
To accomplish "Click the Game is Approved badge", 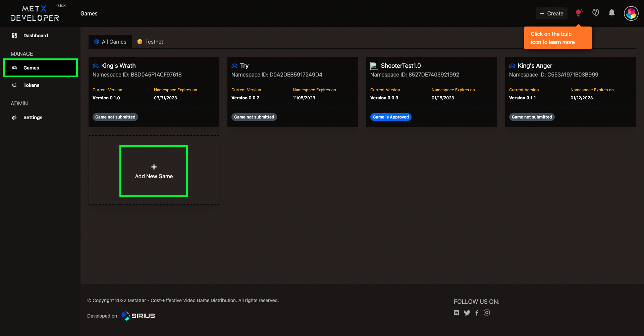I will pos(391,117).
